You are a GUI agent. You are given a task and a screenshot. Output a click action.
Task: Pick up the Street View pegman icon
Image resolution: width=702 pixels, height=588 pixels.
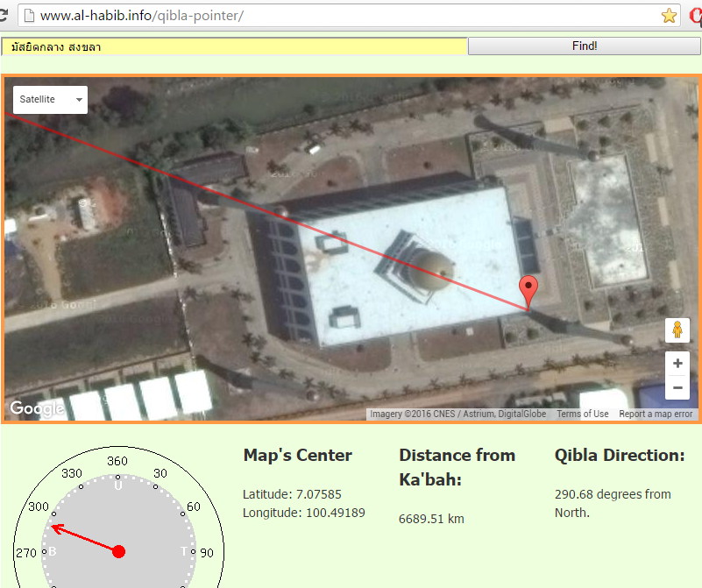tap(677, 330)
